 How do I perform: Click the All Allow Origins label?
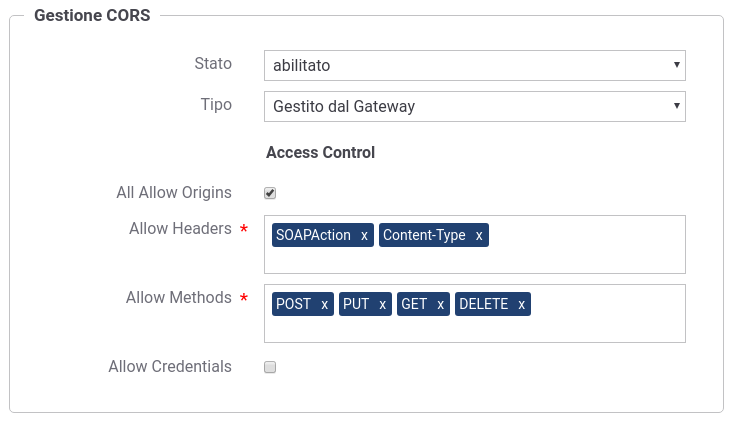[x=174, y=193]
